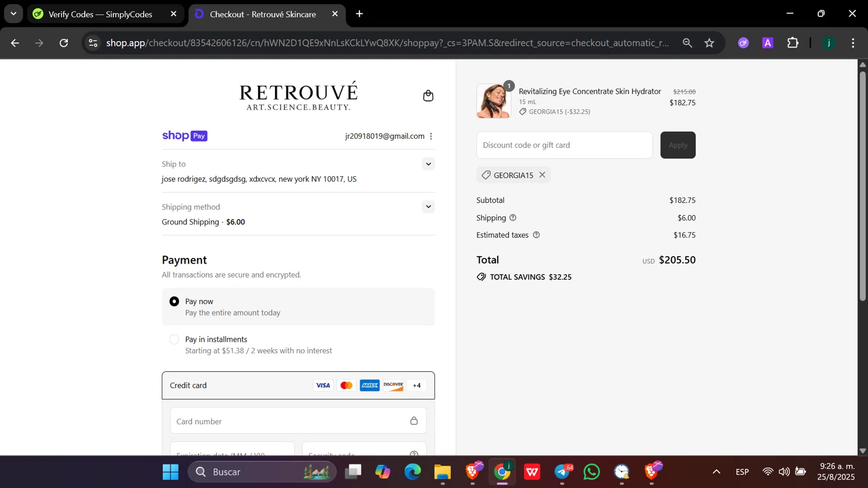The image size is (868, 488).
Task: Bookmark this page with the star
Action: (709, 43)
